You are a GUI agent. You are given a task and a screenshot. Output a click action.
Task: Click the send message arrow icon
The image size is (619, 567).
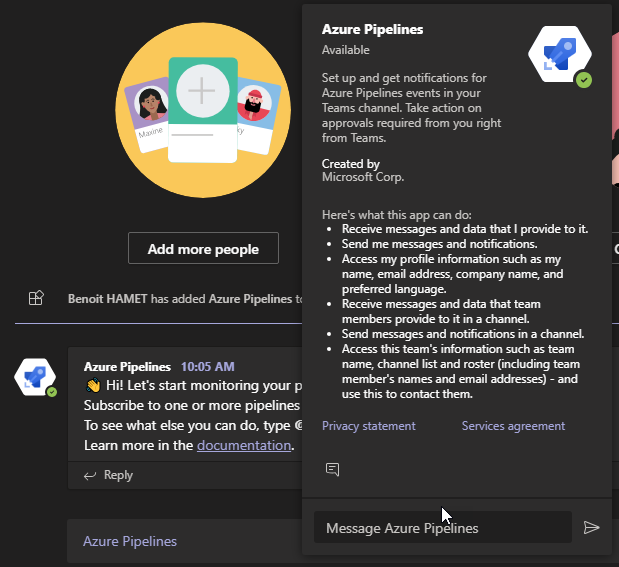click(591, 527)
